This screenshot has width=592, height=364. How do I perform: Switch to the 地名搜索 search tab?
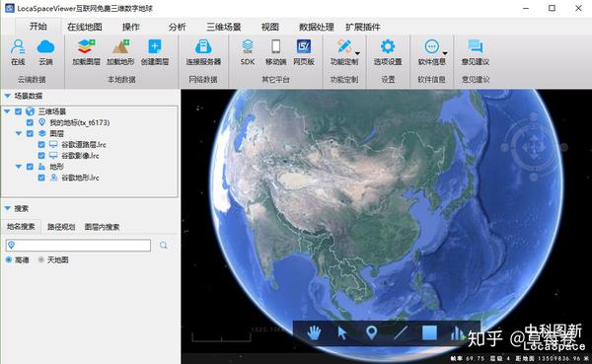click(21, 227)
